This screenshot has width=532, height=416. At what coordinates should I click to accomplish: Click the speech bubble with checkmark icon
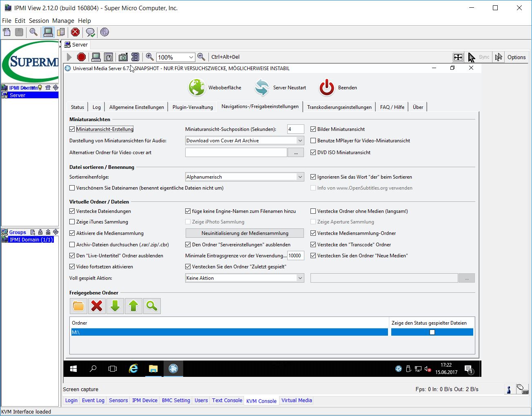pos(91,32)
